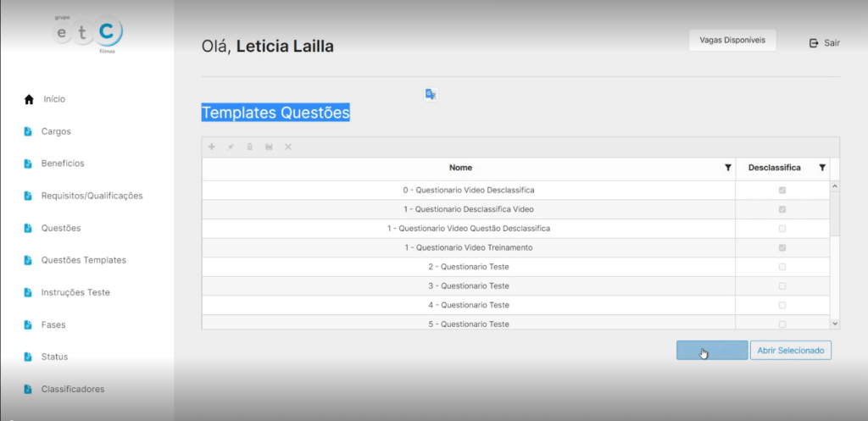This screenshot has height=421, width=868.
Task: Open the Nome column filter
Action: [727, 168]
